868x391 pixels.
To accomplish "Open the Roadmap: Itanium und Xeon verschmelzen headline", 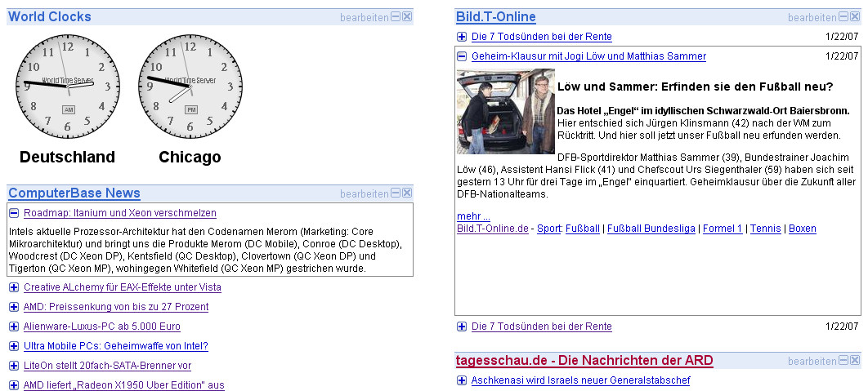I will [x=120, y=213].
